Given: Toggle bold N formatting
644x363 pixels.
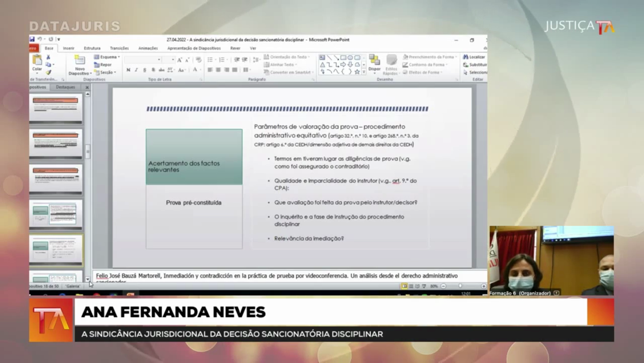Looking at the screenshot, I should pos(128,70).
